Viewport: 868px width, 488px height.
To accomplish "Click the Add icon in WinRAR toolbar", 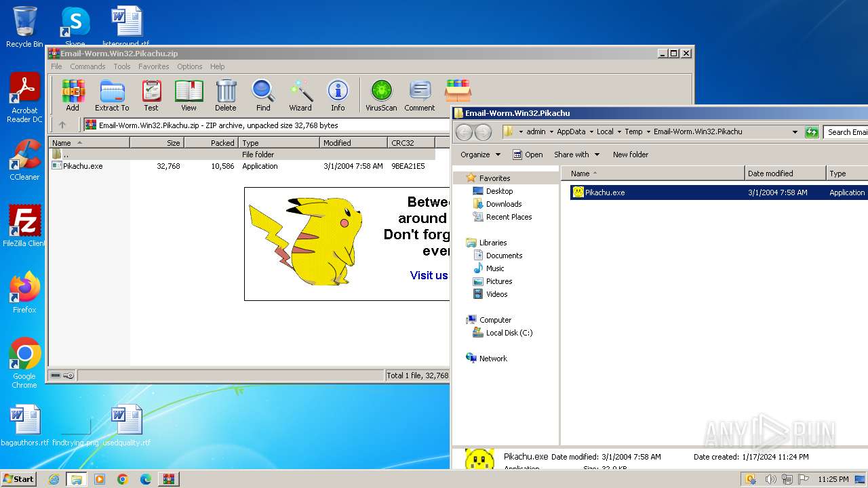I will tap(73, 95).
